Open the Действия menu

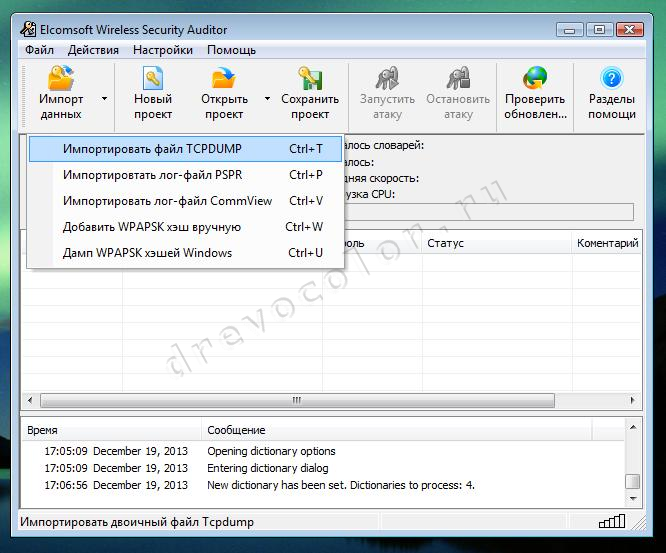tap(93, 50)
